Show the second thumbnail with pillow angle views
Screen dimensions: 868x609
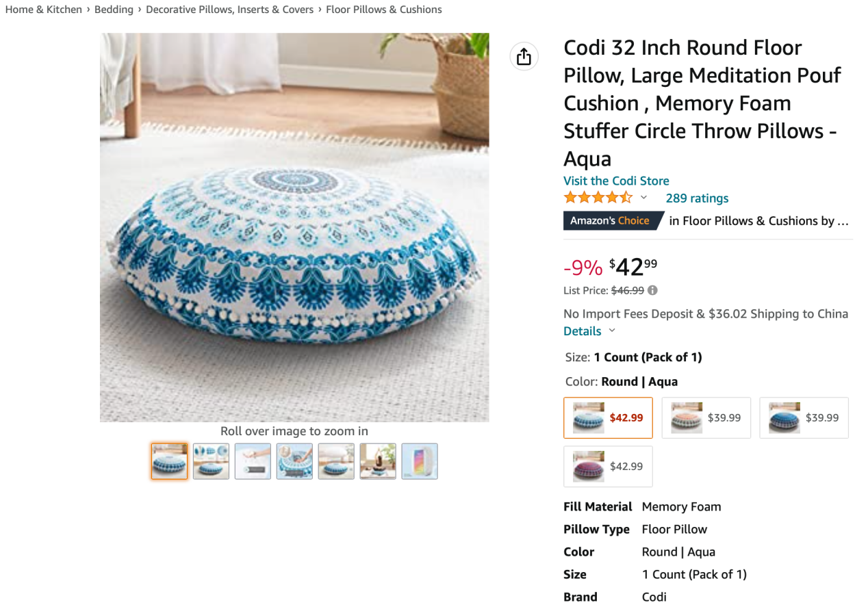(211, 461)
